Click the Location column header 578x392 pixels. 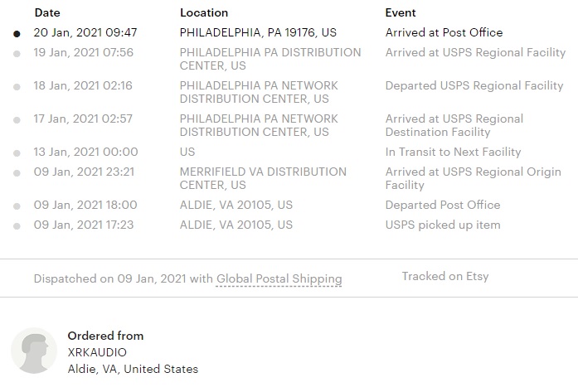[204, 13]
